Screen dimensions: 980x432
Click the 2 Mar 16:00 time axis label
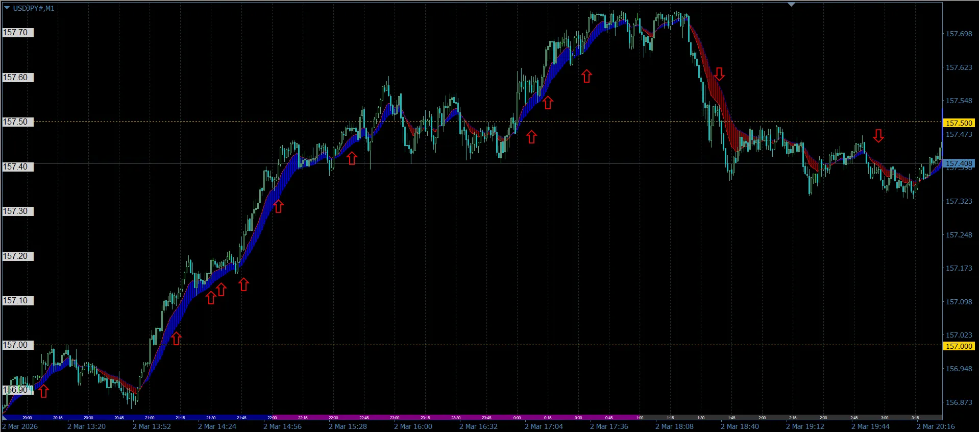click(413, 426)
